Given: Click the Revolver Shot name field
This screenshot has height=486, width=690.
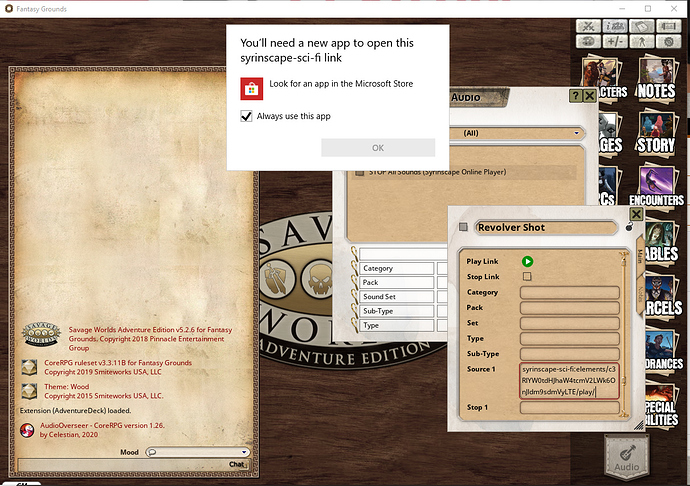Looking at the screenshot, I should 546,228.
